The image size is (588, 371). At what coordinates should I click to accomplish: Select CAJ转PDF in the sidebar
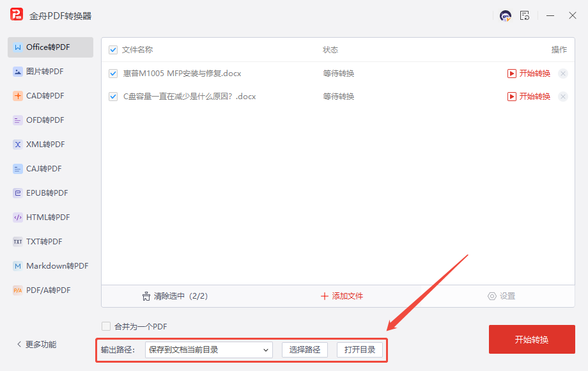50,169
